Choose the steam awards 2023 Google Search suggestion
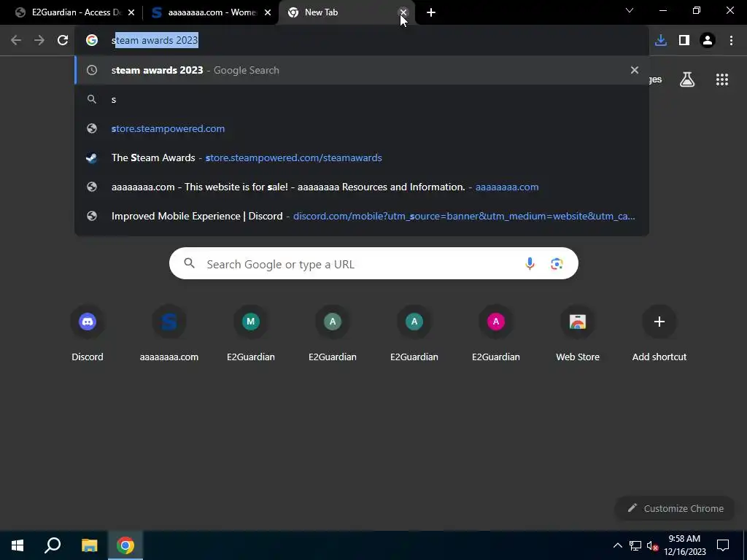This screenshot has width=747, height=560. tap(362, 70)
